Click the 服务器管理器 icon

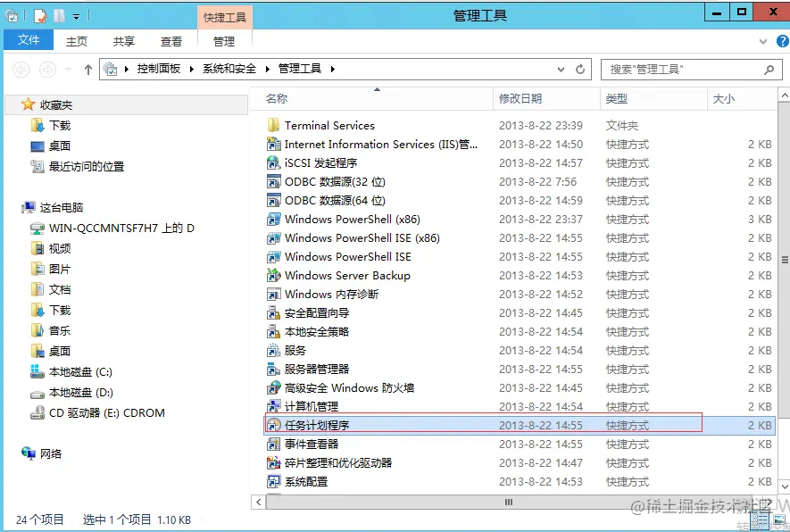pyautogui.click(x=273, y=370)
